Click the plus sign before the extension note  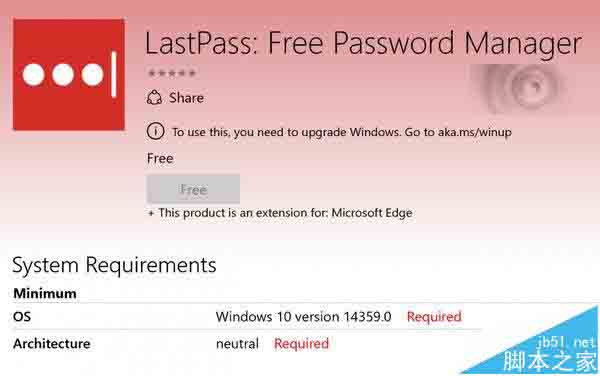[x=151, y=213]
